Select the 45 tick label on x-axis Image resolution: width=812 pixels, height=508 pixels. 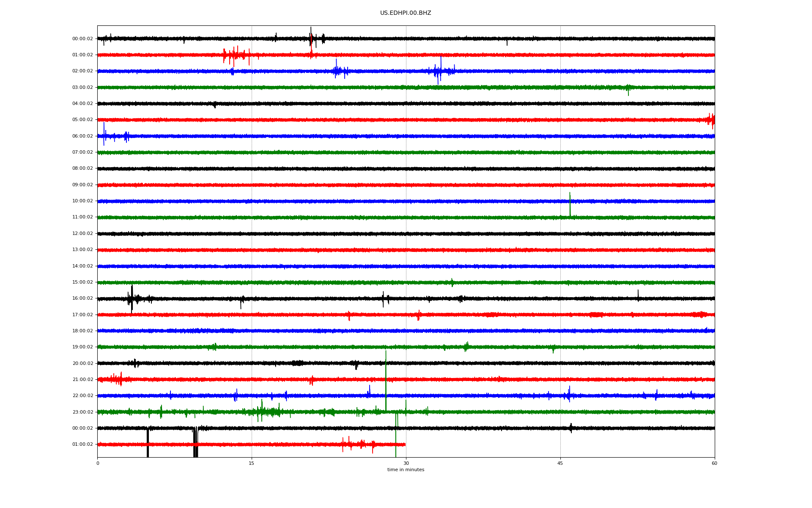click(x=560, y=463)
